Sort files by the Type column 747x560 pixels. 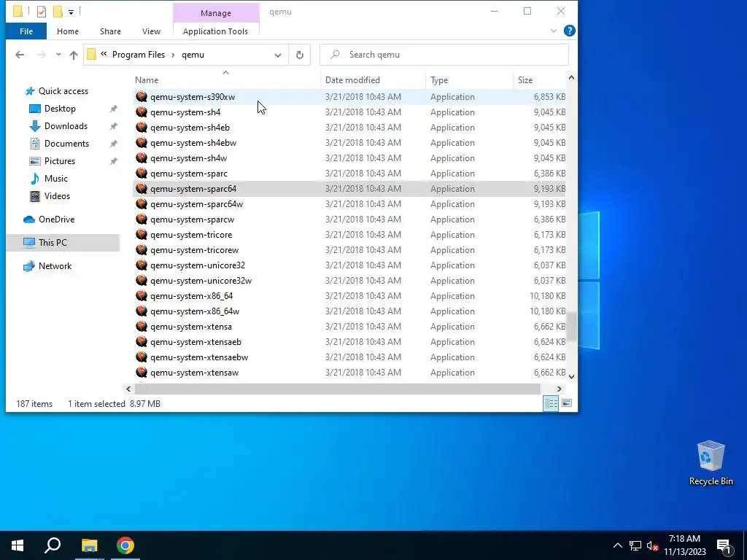point(469,80)
